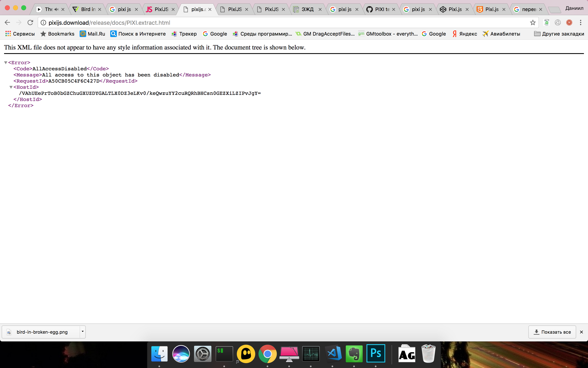Open Поиск в Интернете bookmark

(x=138, y=34)
